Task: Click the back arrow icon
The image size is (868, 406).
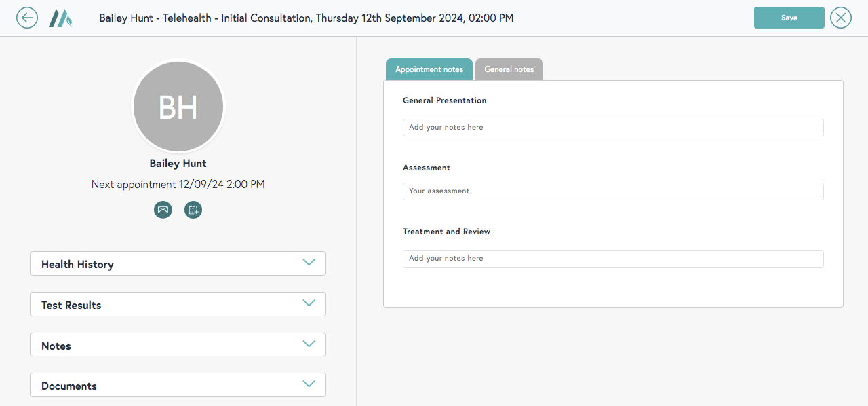Action: [27, 18]
